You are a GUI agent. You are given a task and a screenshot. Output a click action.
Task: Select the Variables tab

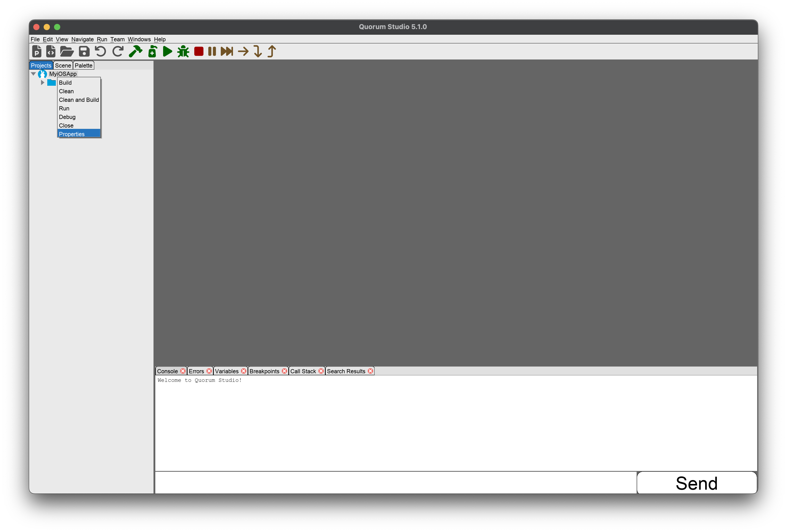pos(227,371)
